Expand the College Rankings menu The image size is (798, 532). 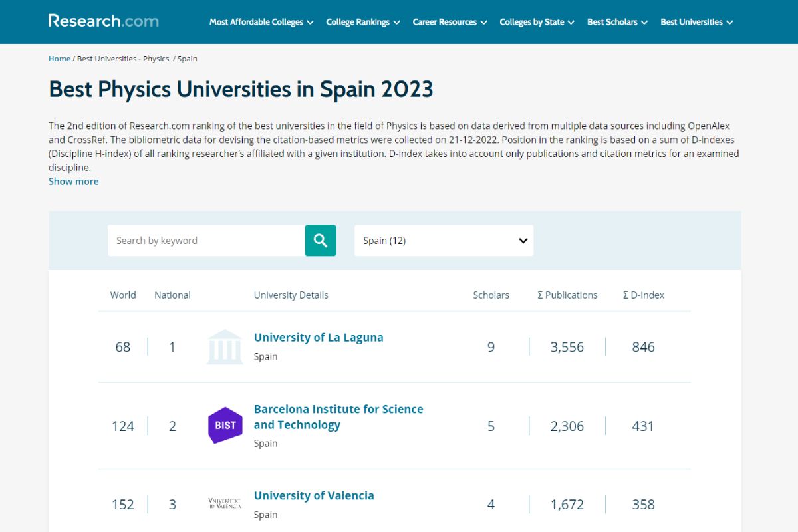tap(362, 22)
